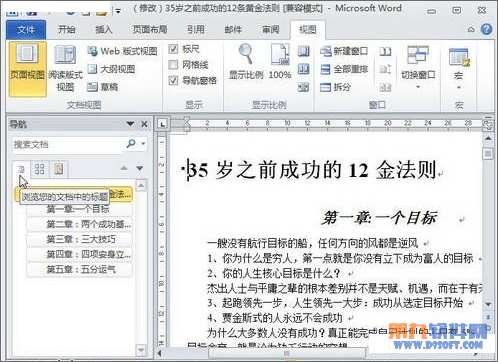The image size is (498, 362).
Task: Select the View tab
Action: [x=308, y=30]
